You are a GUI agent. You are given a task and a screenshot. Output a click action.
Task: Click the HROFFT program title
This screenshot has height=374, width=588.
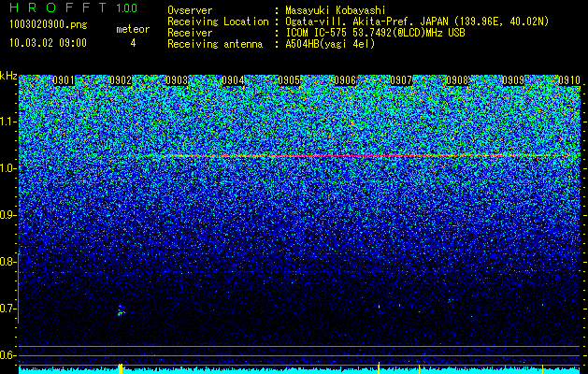click(x=60, y=7)
